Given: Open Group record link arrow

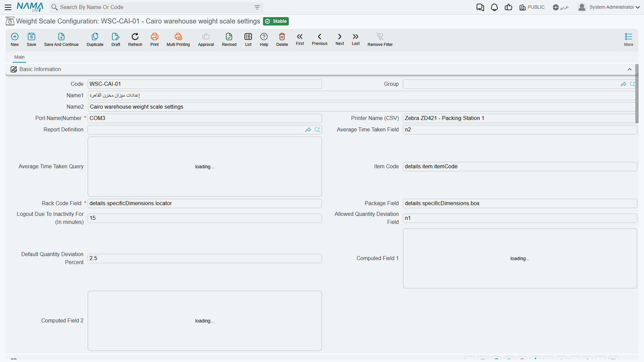Looking at the screenshot, I should [624, 84].
